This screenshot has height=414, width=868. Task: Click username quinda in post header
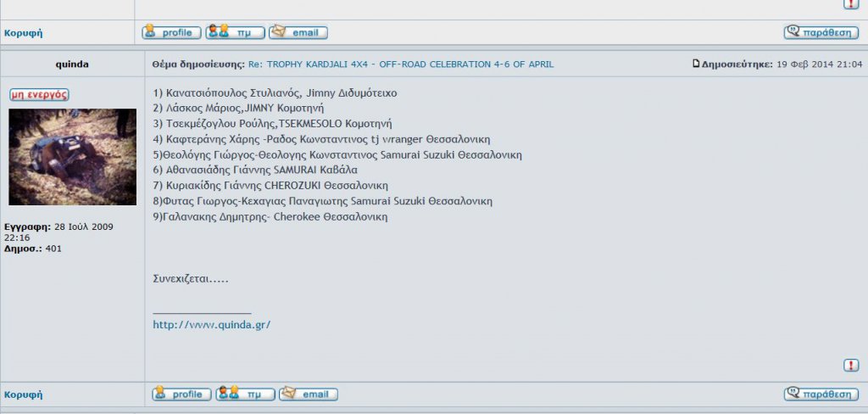72,64
